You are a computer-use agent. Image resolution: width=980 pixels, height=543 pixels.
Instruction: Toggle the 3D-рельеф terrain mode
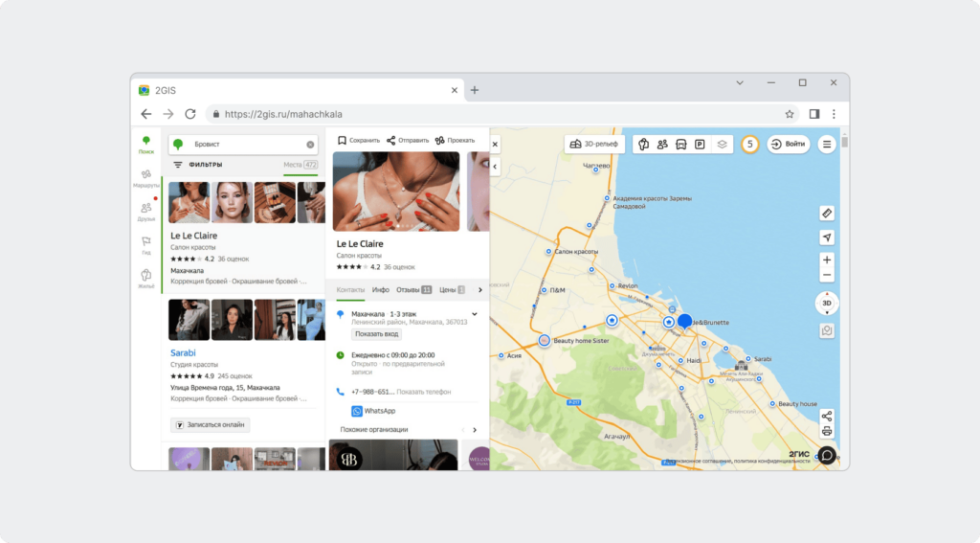(595, 145)
